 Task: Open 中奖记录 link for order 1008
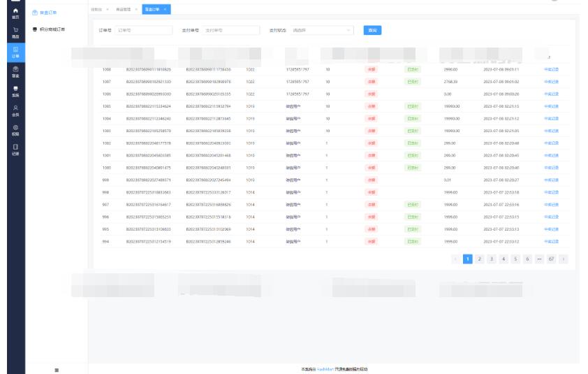(551, 69)
